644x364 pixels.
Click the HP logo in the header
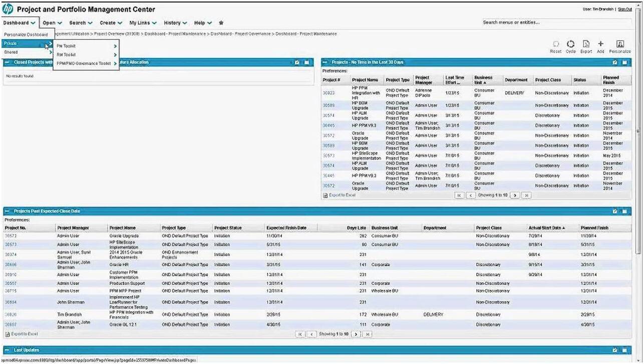point(8,10)
